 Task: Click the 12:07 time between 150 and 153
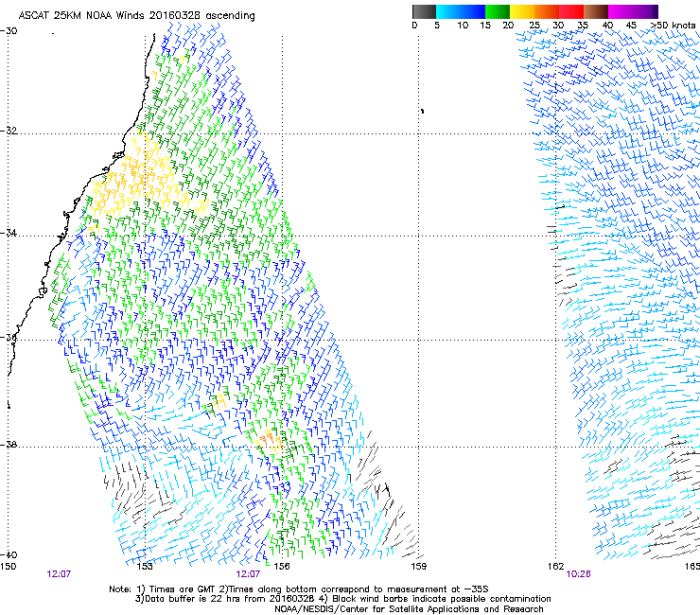[59, 574]
